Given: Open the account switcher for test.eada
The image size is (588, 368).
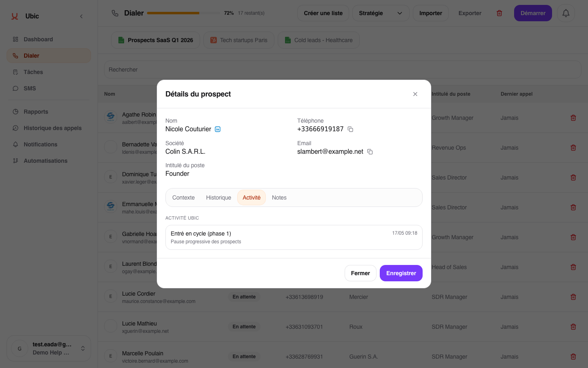Looking at the screenshot, I should click(x=49, y=348).
